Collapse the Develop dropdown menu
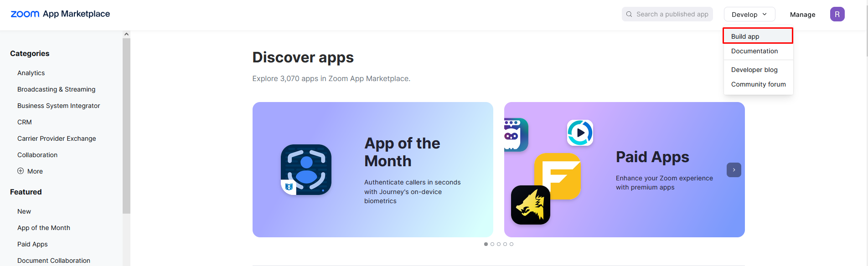The width and height of the screenshot is (868, 266). coord(749,14)
